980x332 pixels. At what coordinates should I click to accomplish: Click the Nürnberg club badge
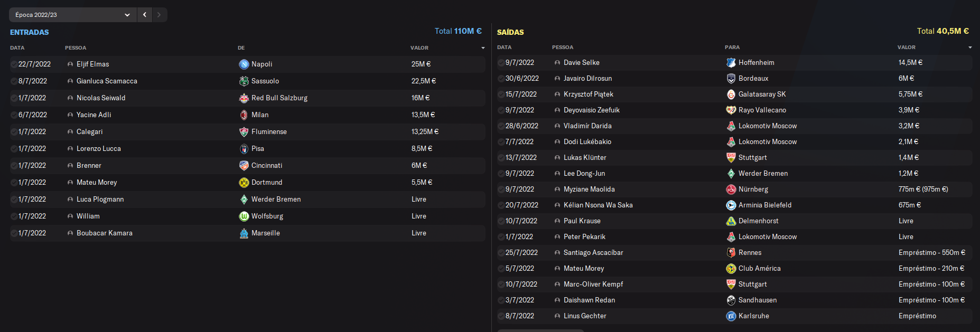[731, 189]
